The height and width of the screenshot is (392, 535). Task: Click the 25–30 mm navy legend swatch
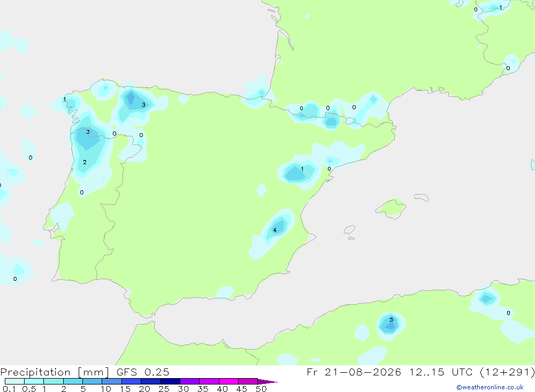[170, 381]
